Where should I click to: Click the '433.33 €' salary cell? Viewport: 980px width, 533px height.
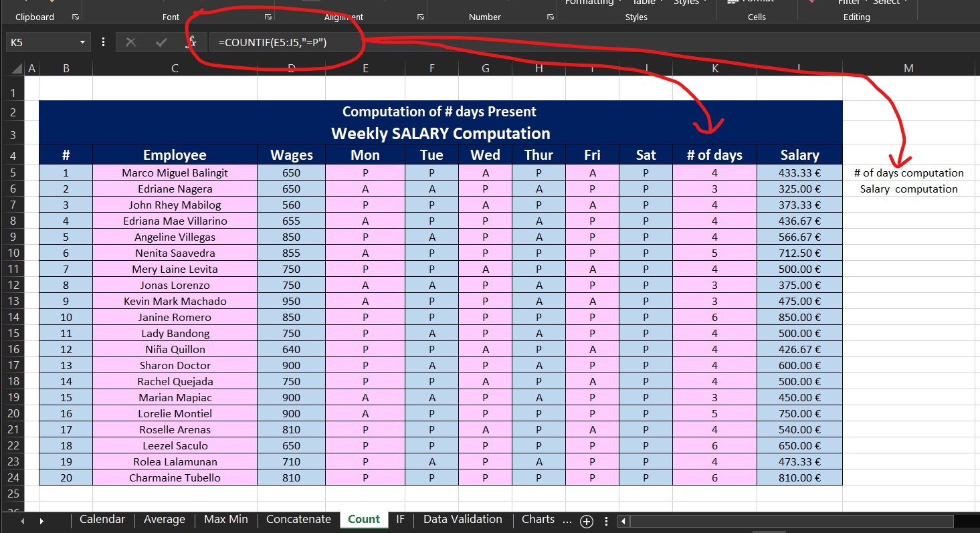pos(799,173)
